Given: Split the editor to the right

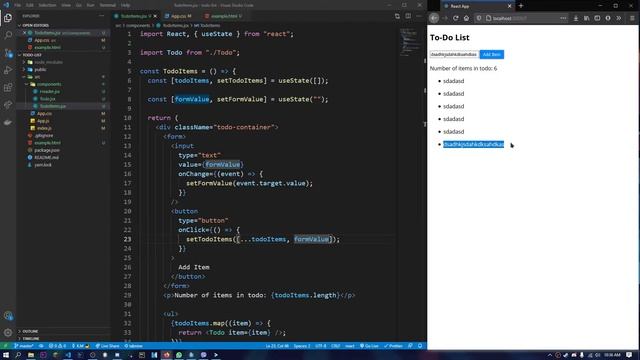Looking at the screenshot, I should [408, 16].
